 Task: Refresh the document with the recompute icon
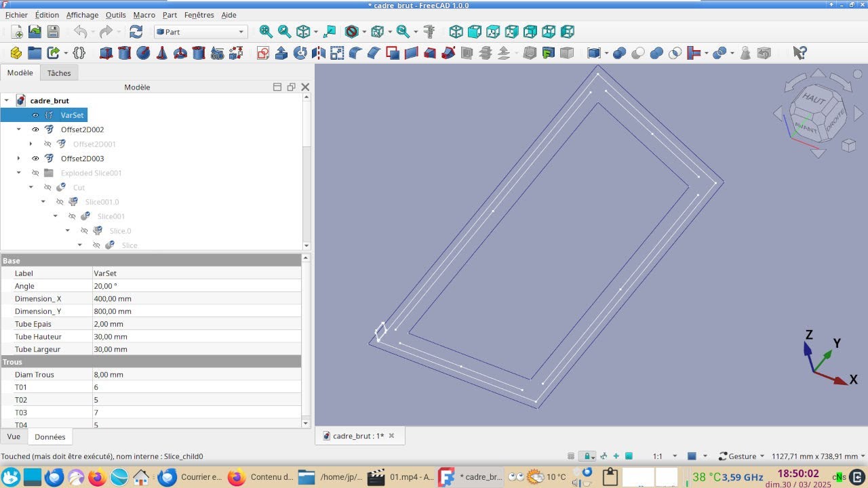136,32
